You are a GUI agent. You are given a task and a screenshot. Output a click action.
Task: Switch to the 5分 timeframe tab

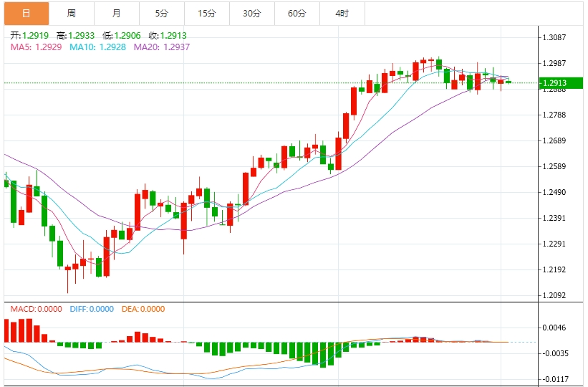tap(162, 14)
